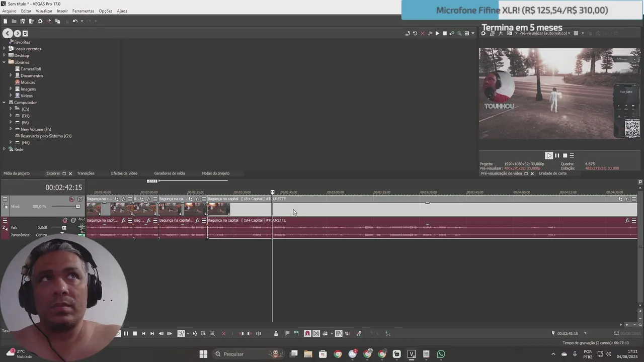This screenshot has height=362, width=644.
Task: Open the File (Arquivo) menu
Action: click(9, 11)
